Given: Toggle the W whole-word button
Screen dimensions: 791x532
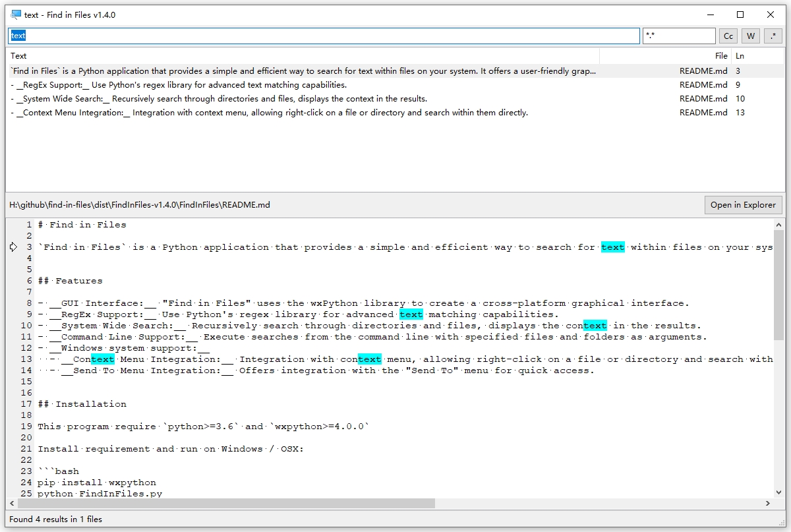Looking at the screenshot, I should [x=750, y=36].
